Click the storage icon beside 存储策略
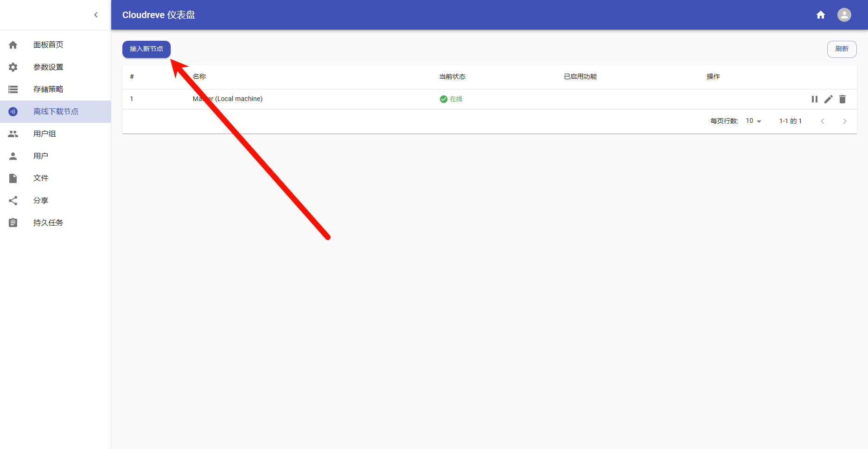The width and height of the screenshot is (868, 449). (x=13, y=89)
